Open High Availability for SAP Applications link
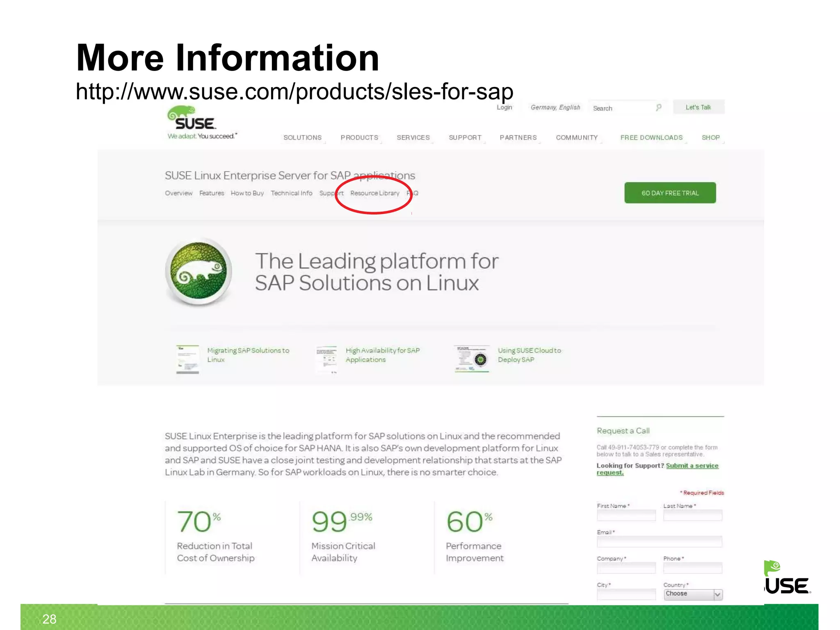The image size is (840, 630). [x=383, y=355]
